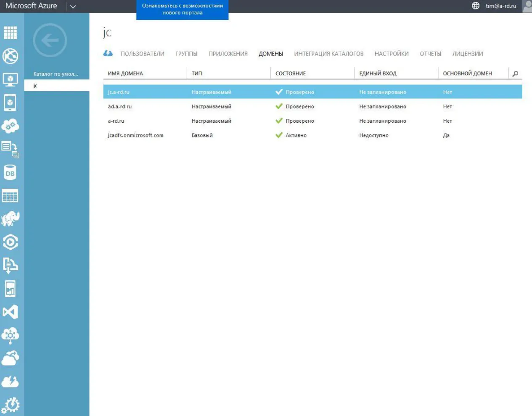The height and width of the screenshot is (416, 532).
Task: Select the 'jc' directory in side list
Action: 57,85
